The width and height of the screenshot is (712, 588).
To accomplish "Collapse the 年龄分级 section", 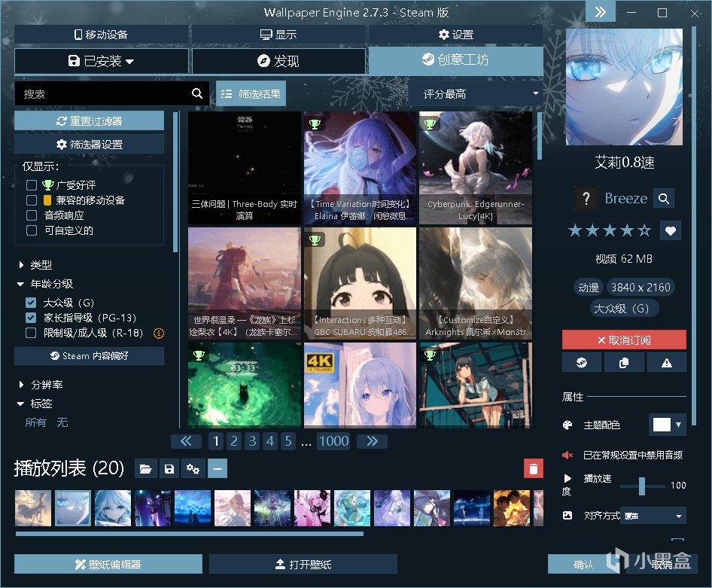I will pos(45,284).
